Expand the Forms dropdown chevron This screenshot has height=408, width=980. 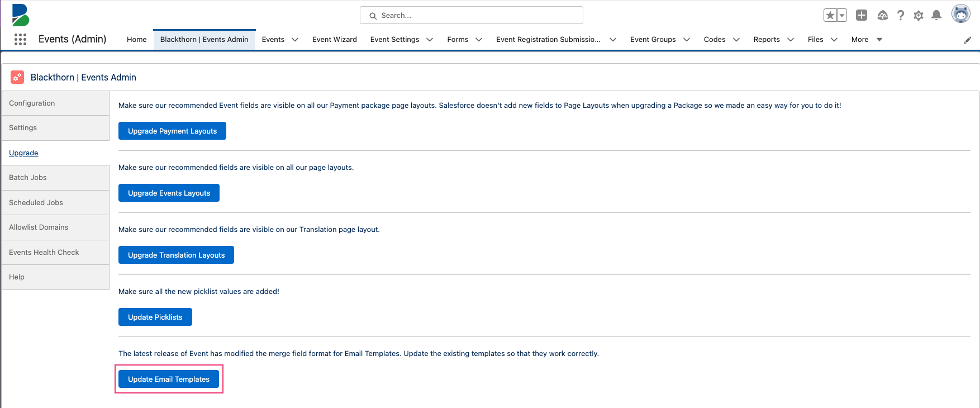point(479,40)
